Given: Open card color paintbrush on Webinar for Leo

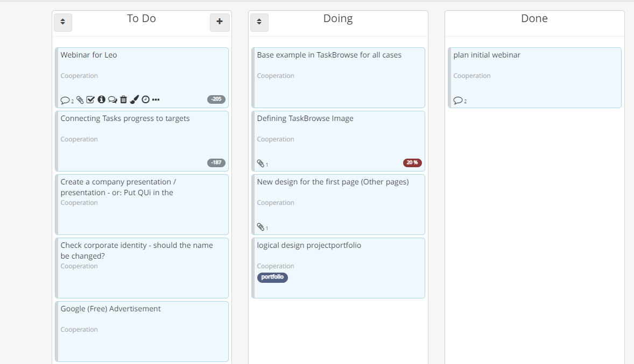Looking at the screenshot, I should (134, 99).
